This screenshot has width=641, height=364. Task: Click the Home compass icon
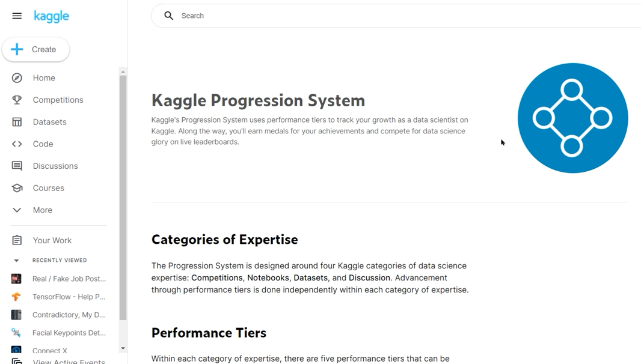point(17,78)
